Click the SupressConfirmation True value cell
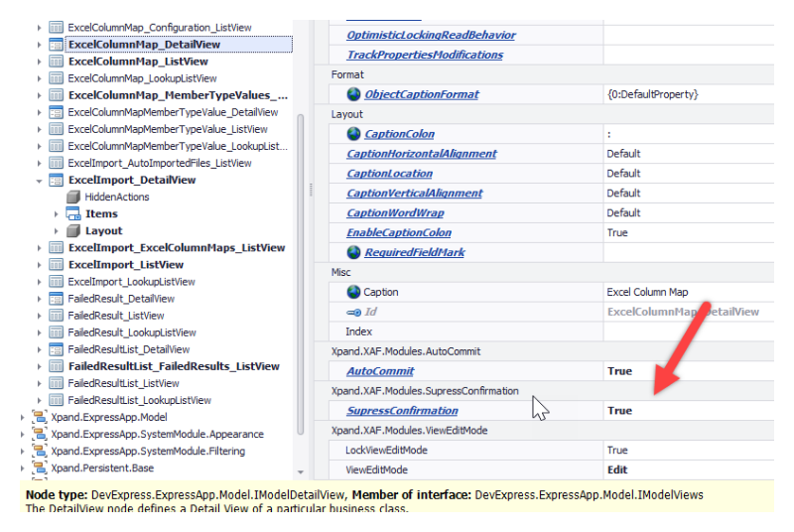The image size is (794, 532). [x=689, y=411]
